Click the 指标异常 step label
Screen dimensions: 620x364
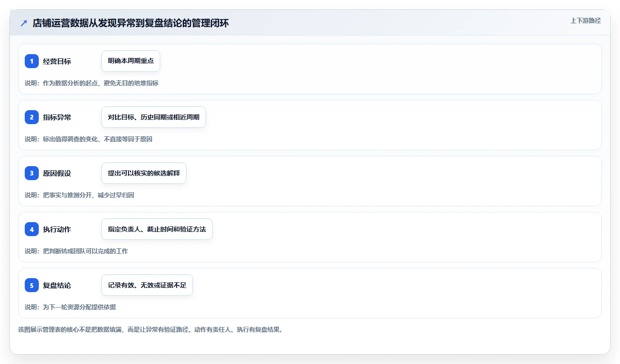57,117
